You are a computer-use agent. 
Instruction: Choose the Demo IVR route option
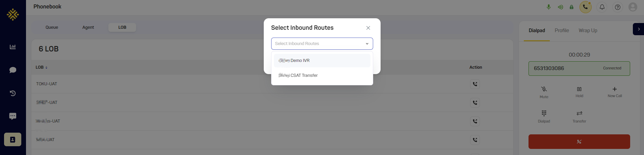pos(322,61)
